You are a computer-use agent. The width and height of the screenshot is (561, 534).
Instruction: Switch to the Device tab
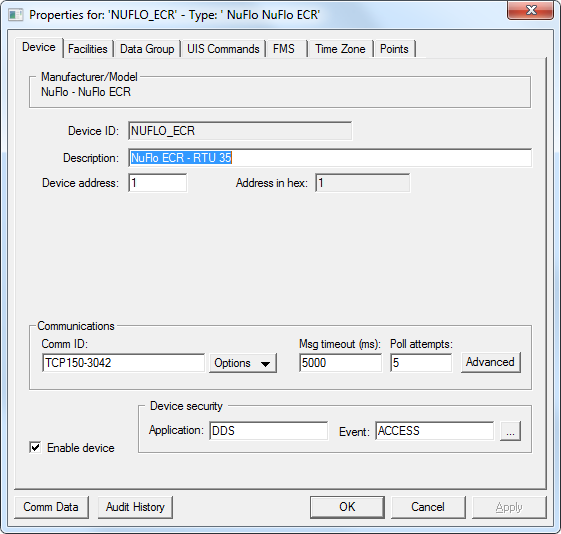[39, 47]
